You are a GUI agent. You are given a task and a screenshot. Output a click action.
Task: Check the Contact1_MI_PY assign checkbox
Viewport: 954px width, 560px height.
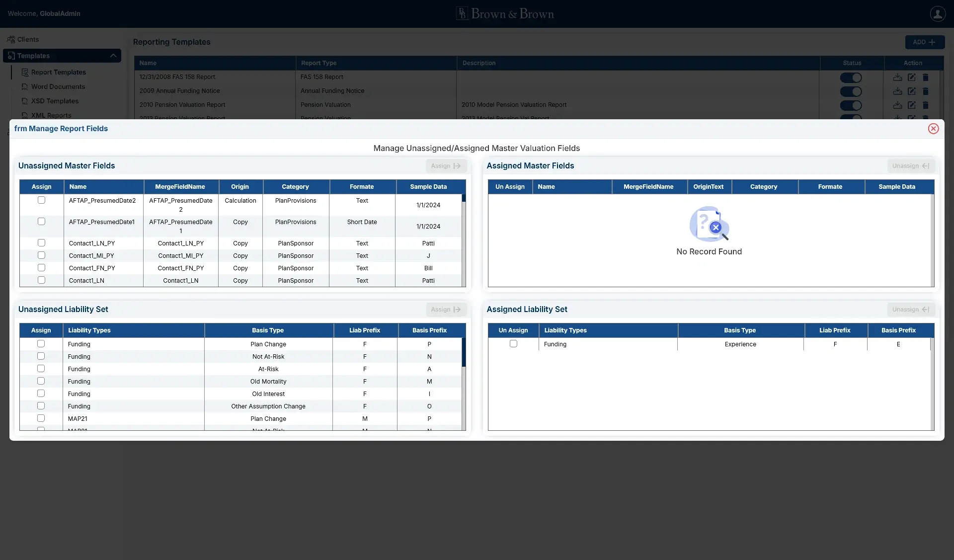coord(41,255)
